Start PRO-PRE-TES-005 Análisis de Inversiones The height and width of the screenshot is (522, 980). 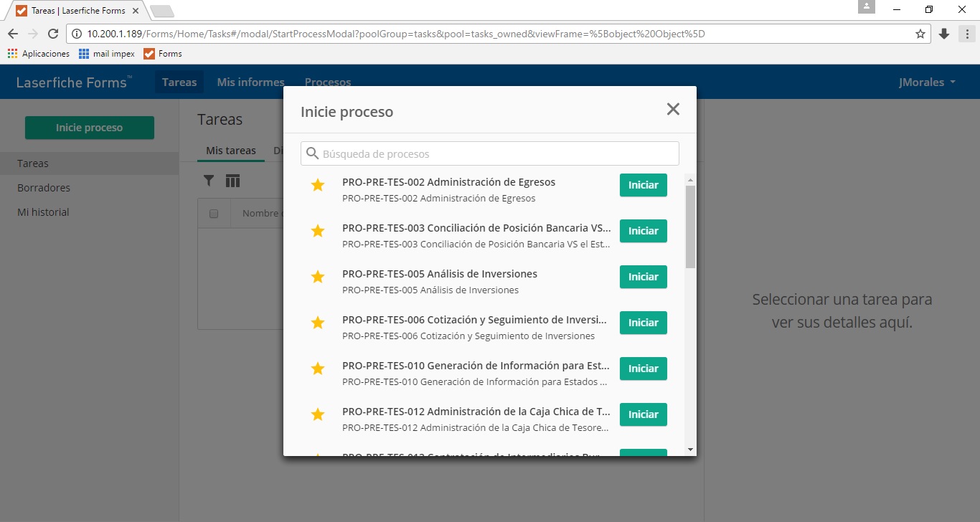[644, 277]
